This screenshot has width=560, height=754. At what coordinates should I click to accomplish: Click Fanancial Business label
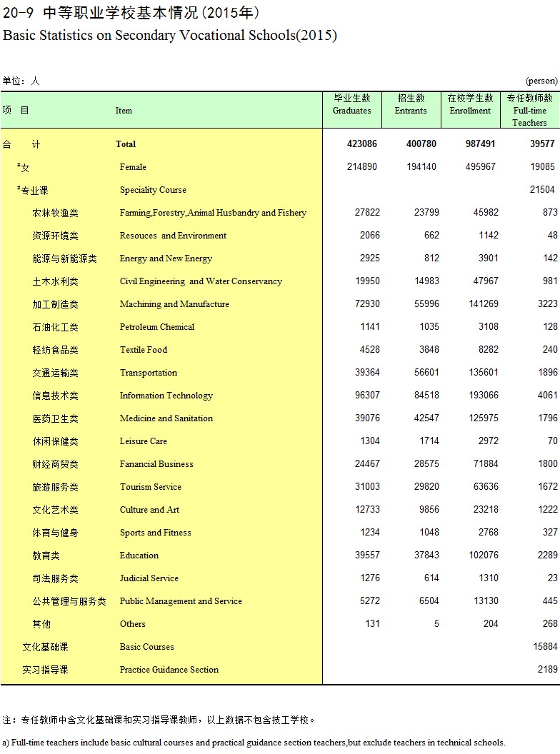pyautogui.click(x=157, y=464)
